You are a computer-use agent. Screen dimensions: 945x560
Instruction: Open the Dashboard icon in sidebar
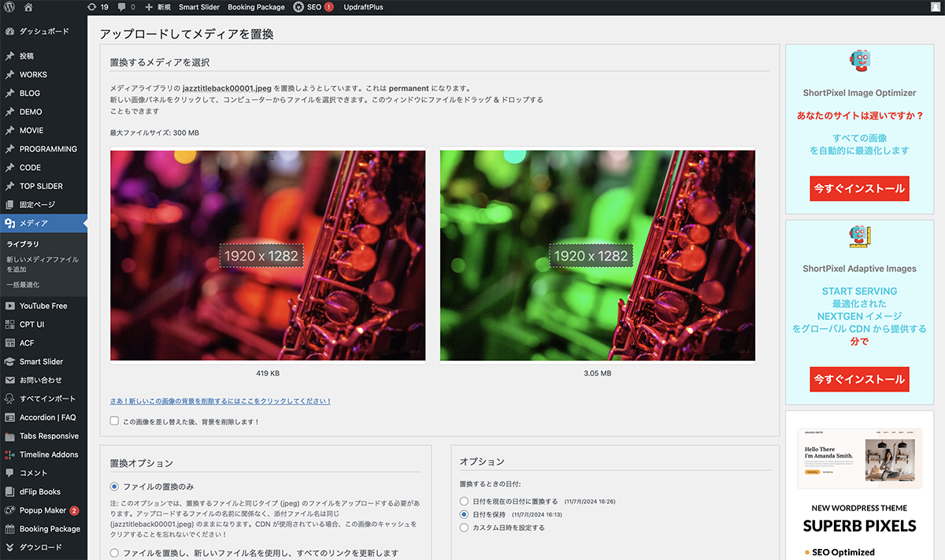9,32
